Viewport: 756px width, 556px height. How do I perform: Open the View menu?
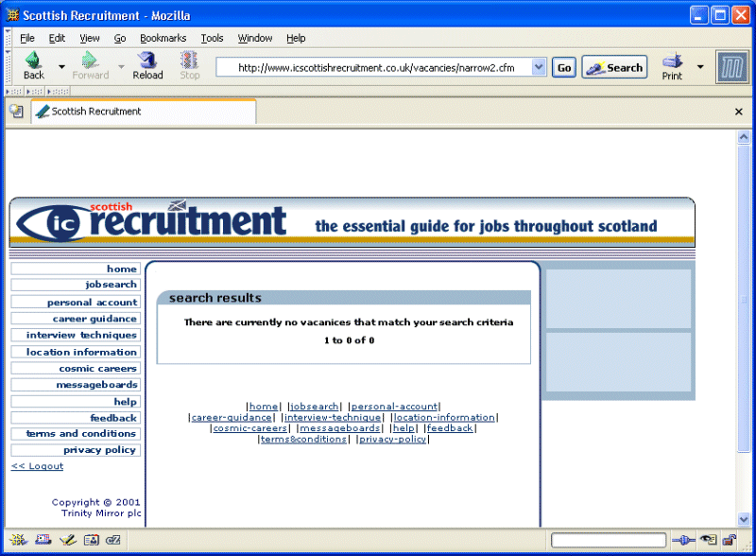tap(90, 38)
